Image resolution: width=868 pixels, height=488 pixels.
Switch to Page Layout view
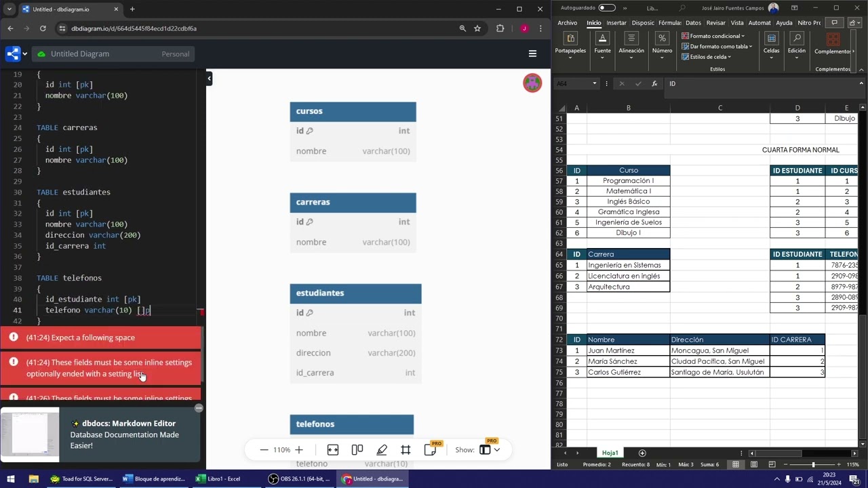(x=754, y=464)
